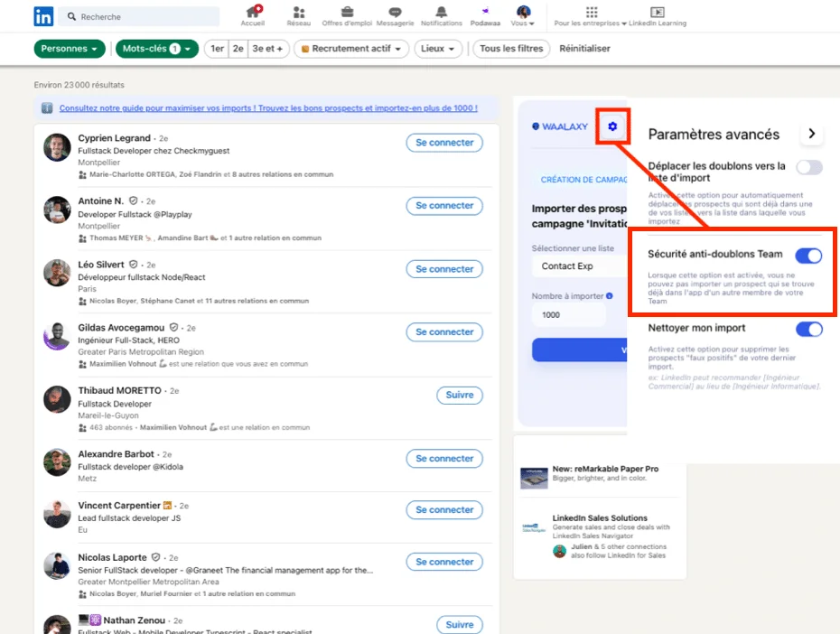The height and width of the screenshot is (634, 840).
Task: Select the 2e connection degree filter
Action: pos(238,49)
